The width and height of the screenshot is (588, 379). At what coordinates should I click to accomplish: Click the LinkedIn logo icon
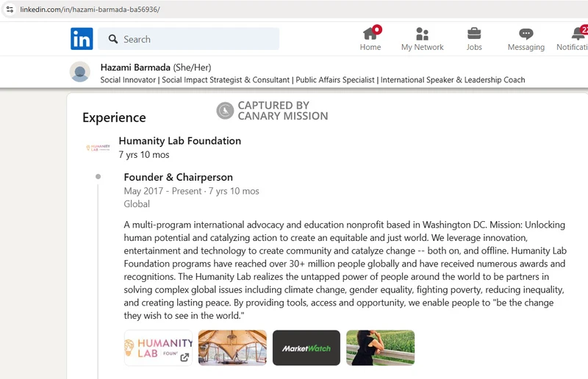(x=82, y=39)
